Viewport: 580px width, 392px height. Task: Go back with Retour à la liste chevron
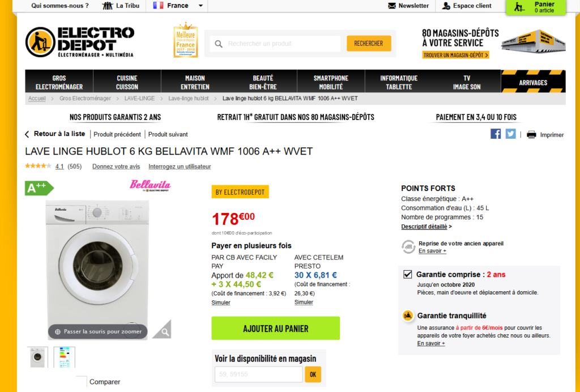point(27,134)
